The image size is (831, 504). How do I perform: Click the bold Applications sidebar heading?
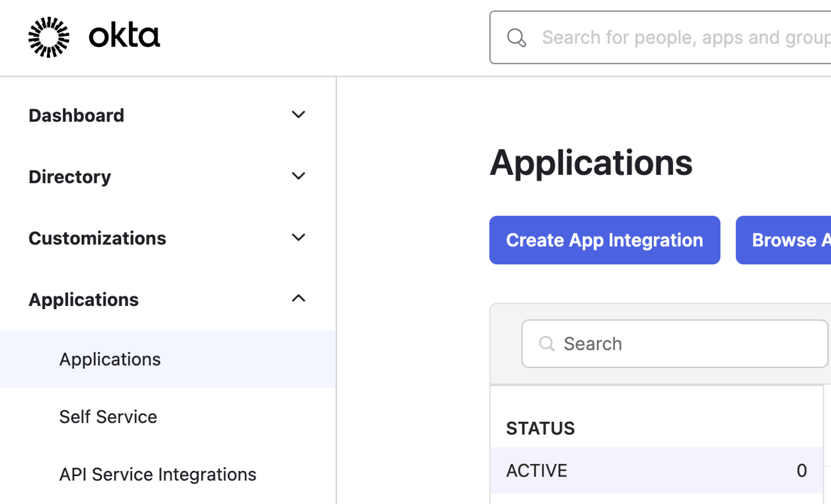(x=84, y=300)
